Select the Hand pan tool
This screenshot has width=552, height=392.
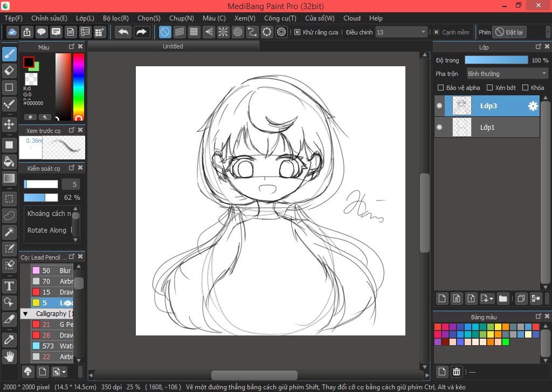pyautogui.click(x=9, y=356)
